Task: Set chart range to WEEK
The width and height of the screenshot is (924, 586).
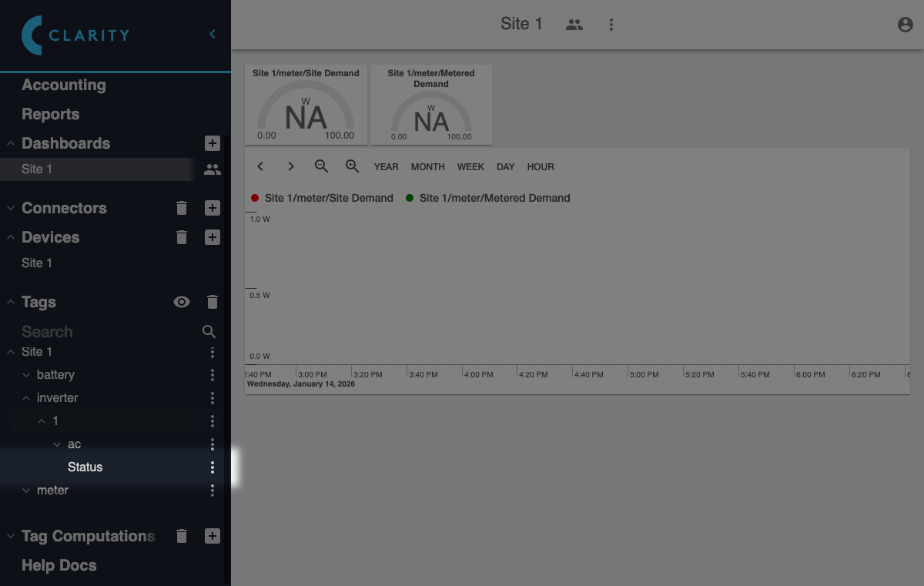Action: tap(470, 167)
